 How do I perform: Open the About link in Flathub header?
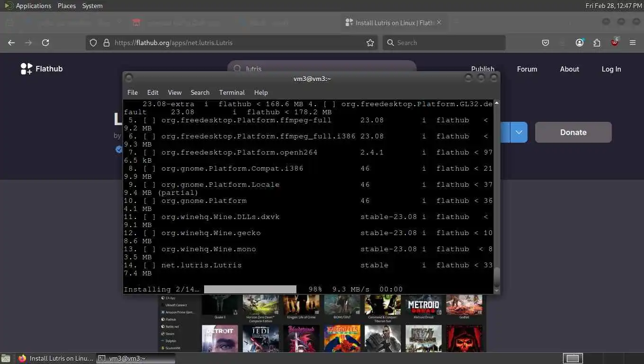(x=570, y=69)
